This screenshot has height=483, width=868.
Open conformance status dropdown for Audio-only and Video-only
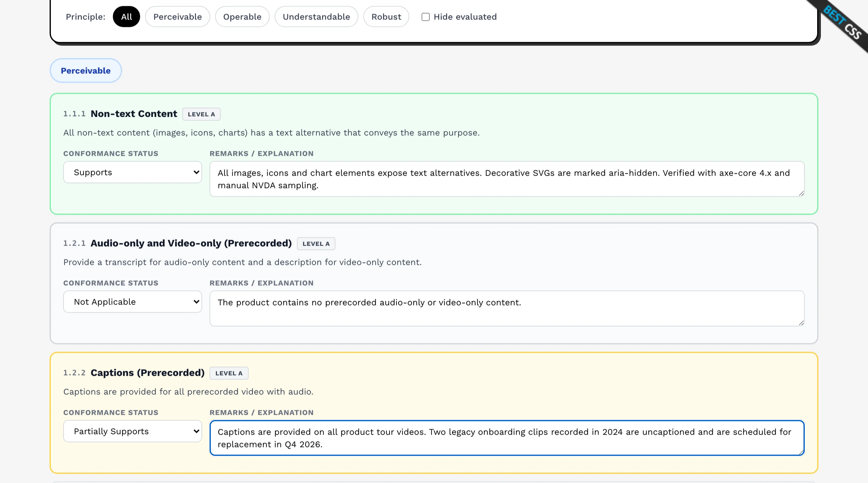(x=133, y=302)
